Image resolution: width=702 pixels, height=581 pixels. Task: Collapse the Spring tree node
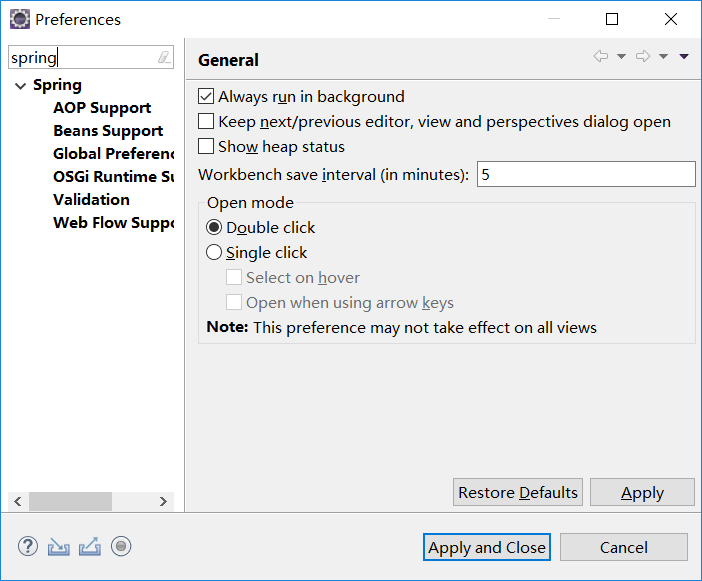coord(21,85)
